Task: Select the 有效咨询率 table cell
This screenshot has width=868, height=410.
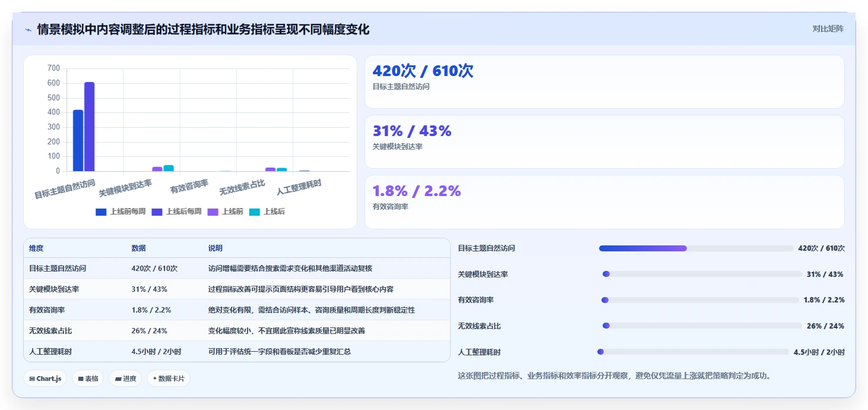Action: [47, 310]
